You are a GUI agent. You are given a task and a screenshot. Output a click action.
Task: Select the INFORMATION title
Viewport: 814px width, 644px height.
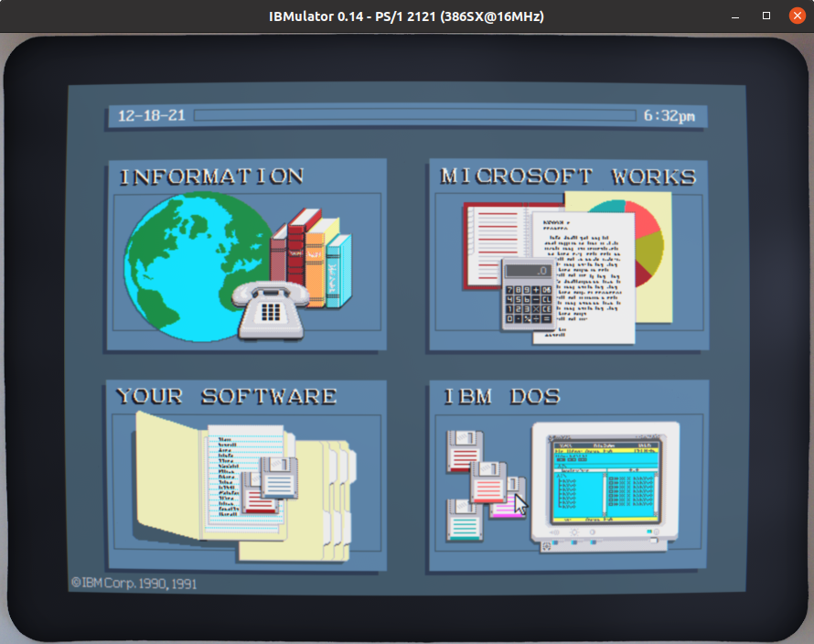(212, 177)
